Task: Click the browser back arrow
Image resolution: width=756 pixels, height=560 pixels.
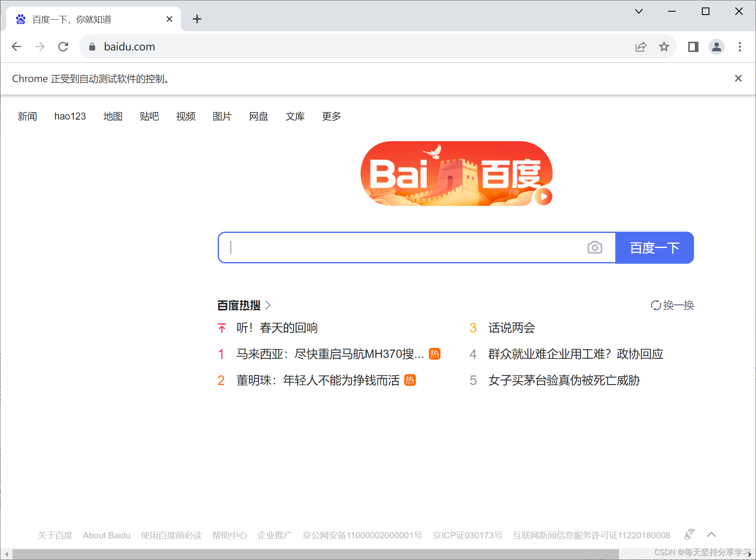Action: tap(17, 47)
